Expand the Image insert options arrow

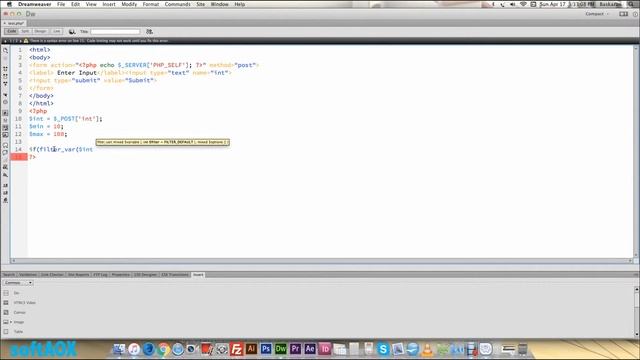click(x=11, y=322)
